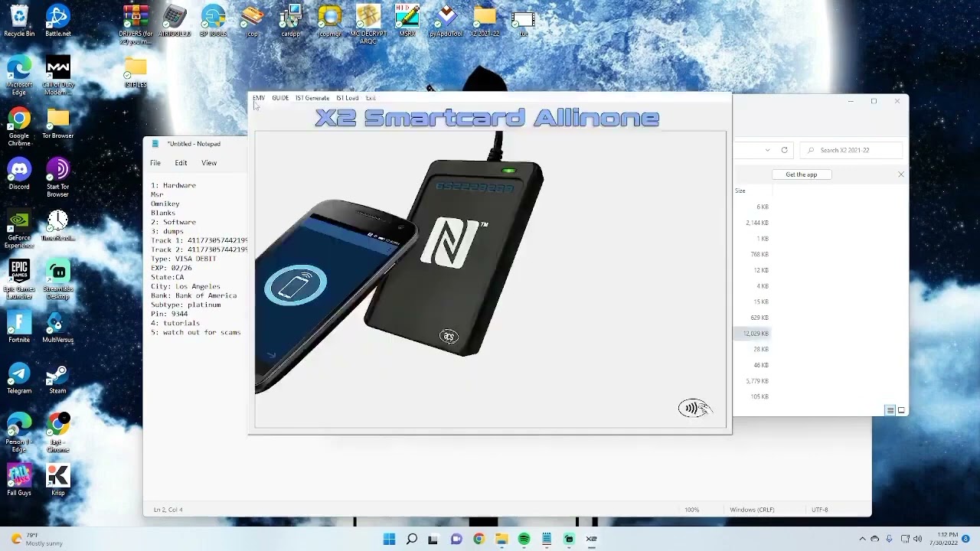
Task: Expand address bar history dropdown in Explorer
Action: pos(767,150)
